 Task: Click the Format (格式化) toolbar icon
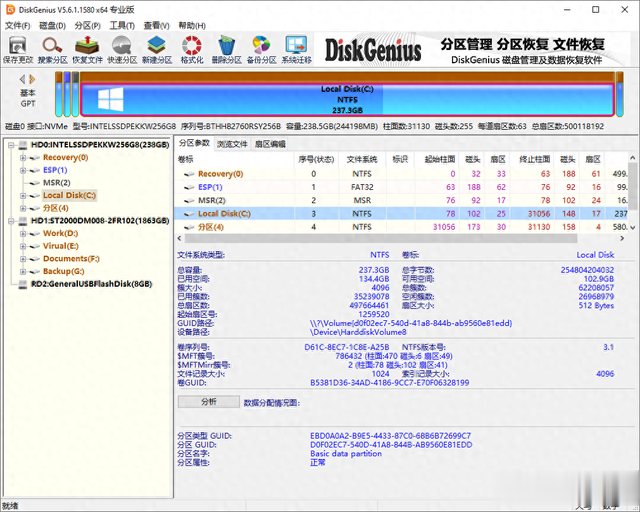192,49
